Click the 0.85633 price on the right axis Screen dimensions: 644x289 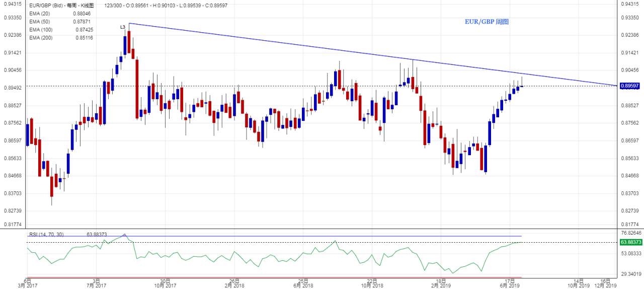(x=630, y=158)
